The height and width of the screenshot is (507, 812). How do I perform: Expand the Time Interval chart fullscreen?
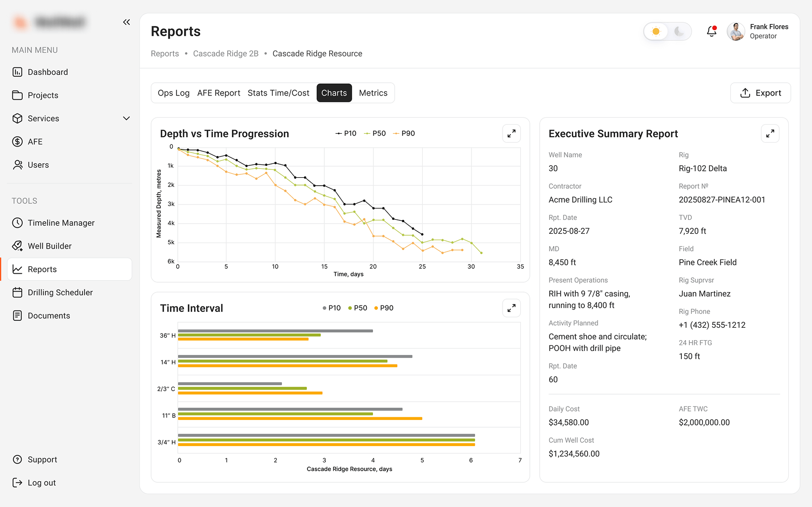tap(511, 308)
